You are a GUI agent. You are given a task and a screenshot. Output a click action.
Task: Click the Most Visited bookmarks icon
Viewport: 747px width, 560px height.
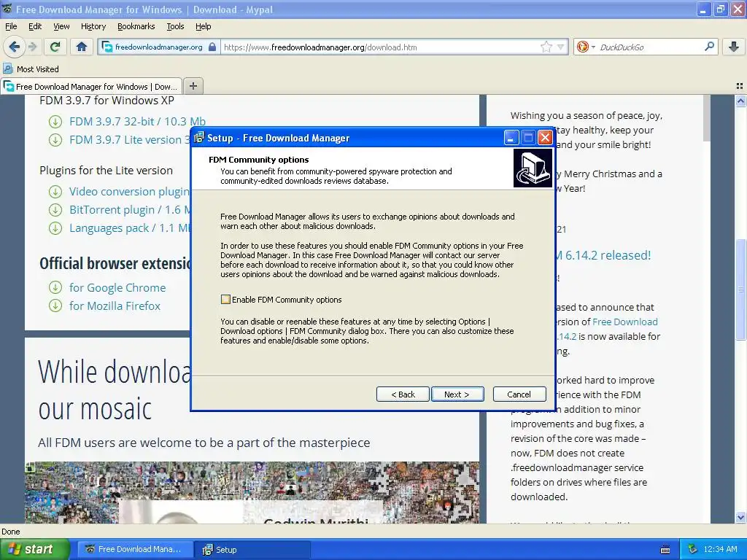click(7, 69)
